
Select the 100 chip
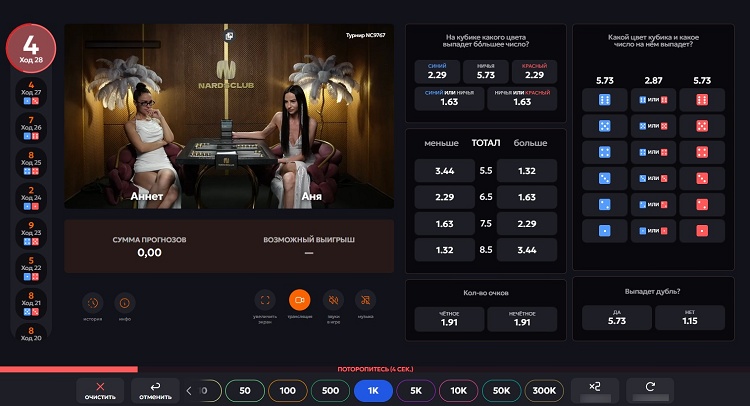point(287,391)
